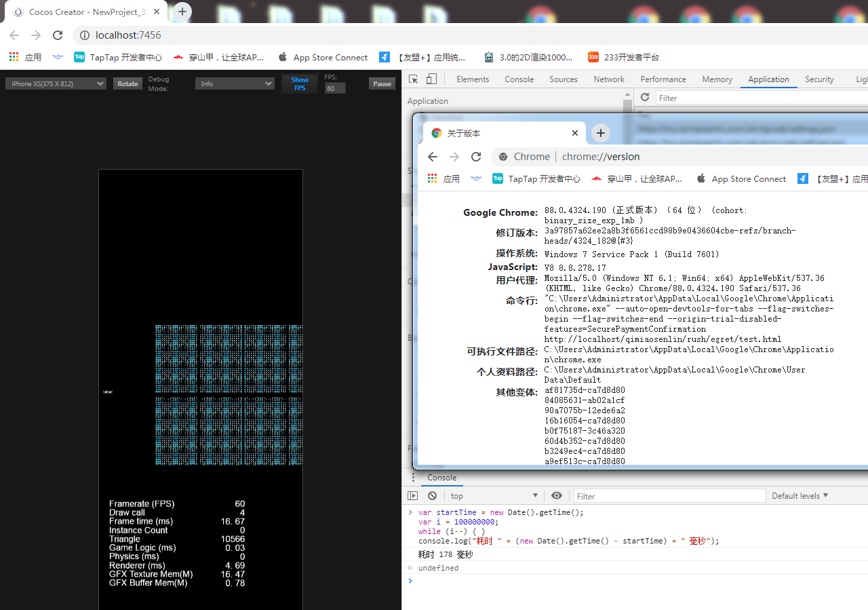Click the 'Framerate (FPS)' stat row
Screen dimensions: 868x610
tap(177, 504)
